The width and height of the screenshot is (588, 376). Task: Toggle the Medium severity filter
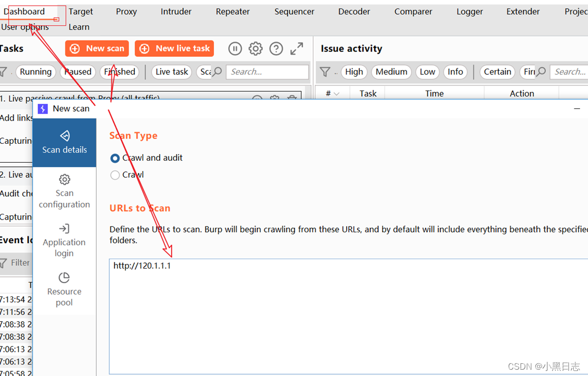click(391, 72)
